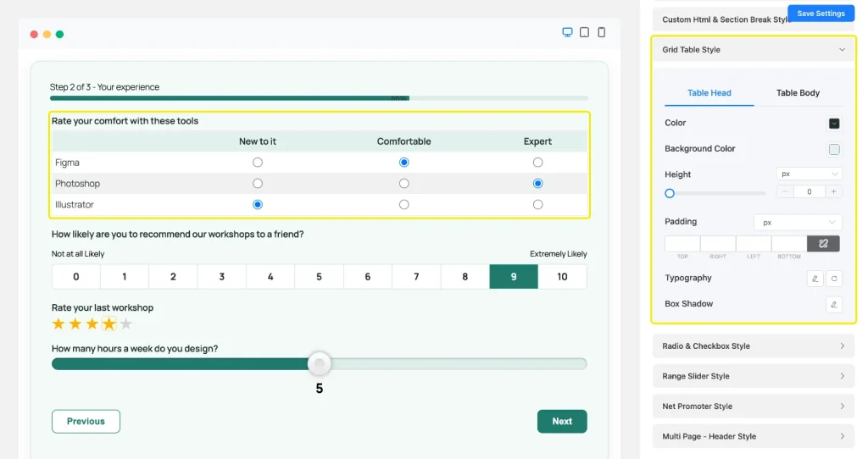Click Padding Bottom input field
The width and height of the screenshot is (868, 459).
[789, 243]
